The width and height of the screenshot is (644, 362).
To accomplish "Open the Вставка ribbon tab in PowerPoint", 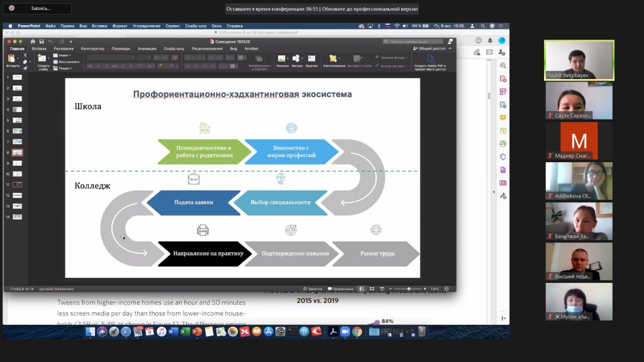I will pyautogui.click(x=39, y=48).
